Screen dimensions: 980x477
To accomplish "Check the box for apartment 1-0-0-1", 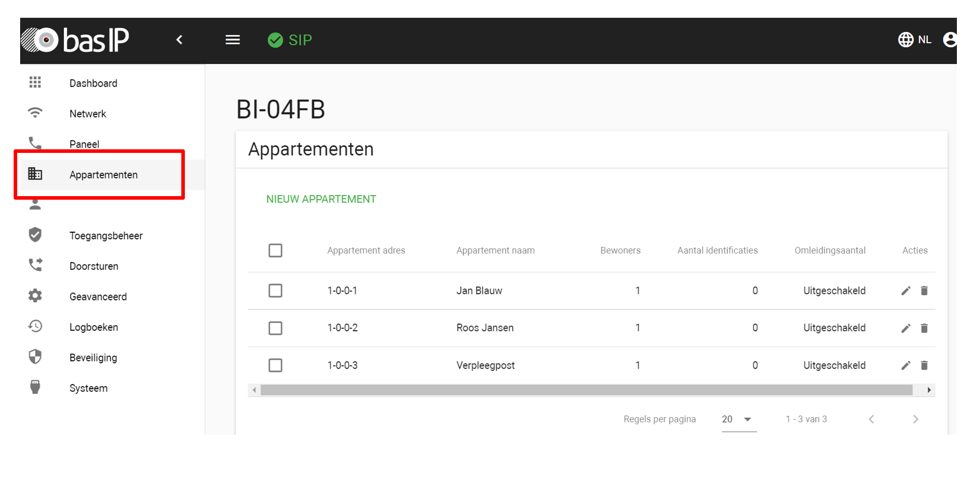I will [x=276, y=290].
